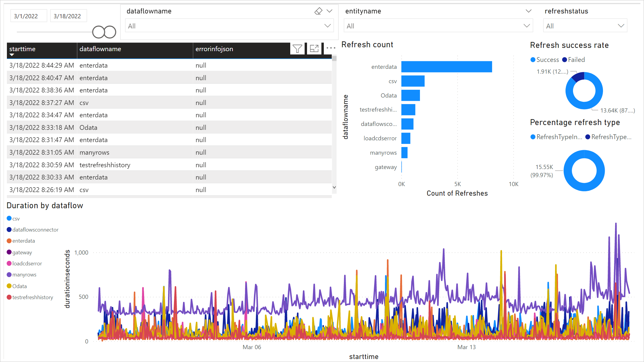The width and height of the screenshot is (644, 362).
Task: Click table scrollbar down arrow
Action: (x=334, y=187)
